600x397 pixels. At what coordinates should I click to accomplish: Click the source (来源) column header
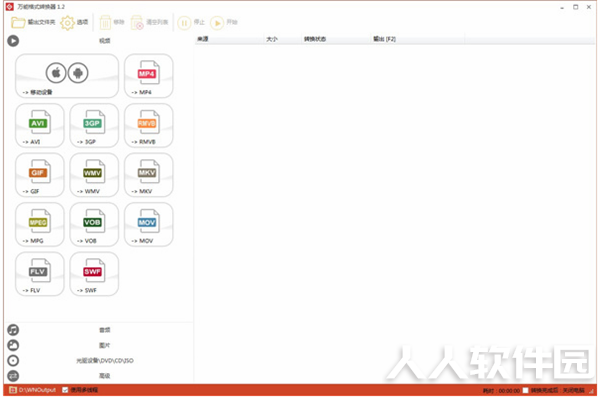click(229, 39)
